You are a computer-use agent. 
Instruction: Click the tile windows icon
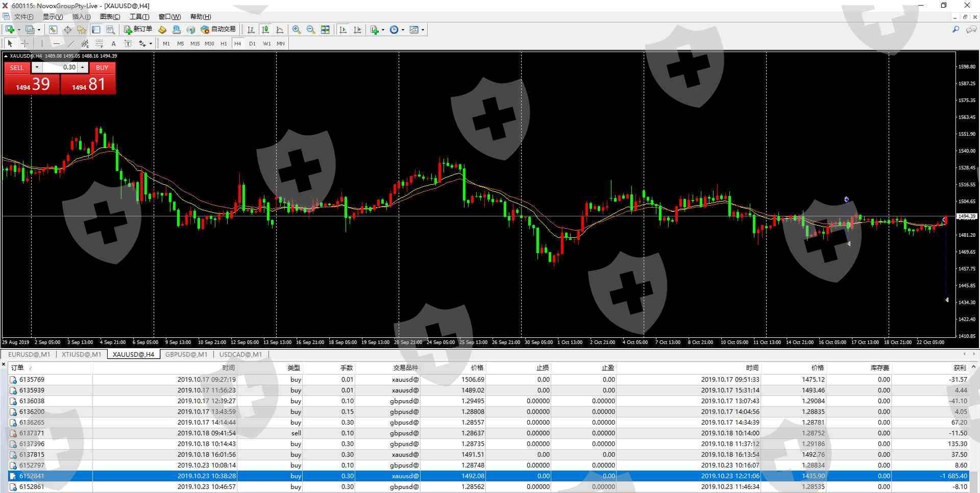coord(325,30)
